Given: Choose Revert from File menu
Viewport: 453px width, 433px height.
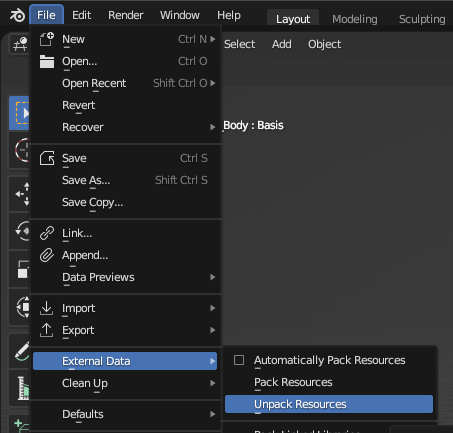Looking at the screenshot, I should tap(125, 105).
